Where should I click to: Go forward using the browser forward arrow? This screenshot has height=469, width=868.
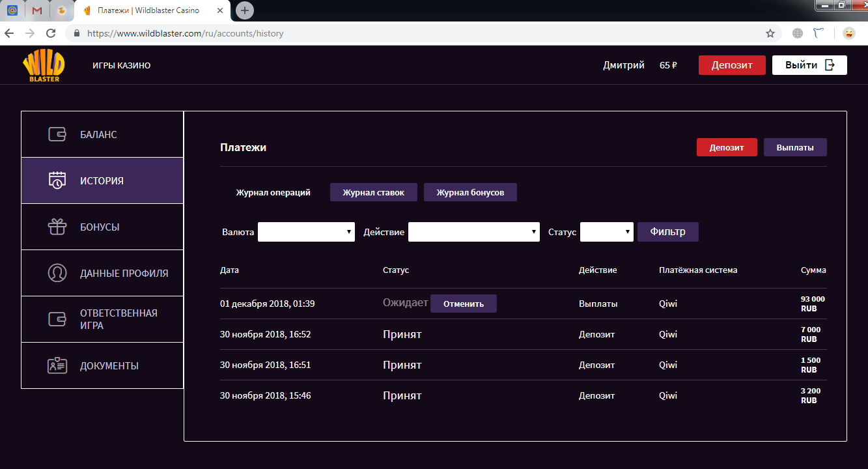coord(29,33)
